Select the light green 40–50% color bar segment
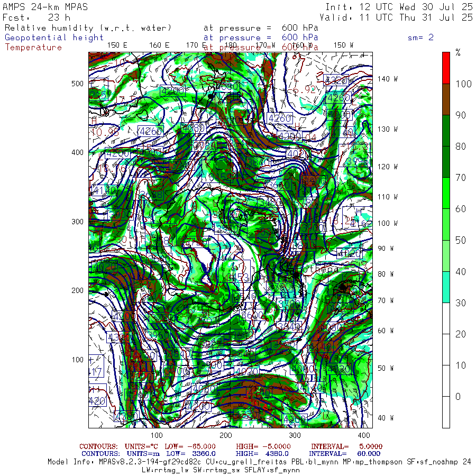 pos(446,255)
